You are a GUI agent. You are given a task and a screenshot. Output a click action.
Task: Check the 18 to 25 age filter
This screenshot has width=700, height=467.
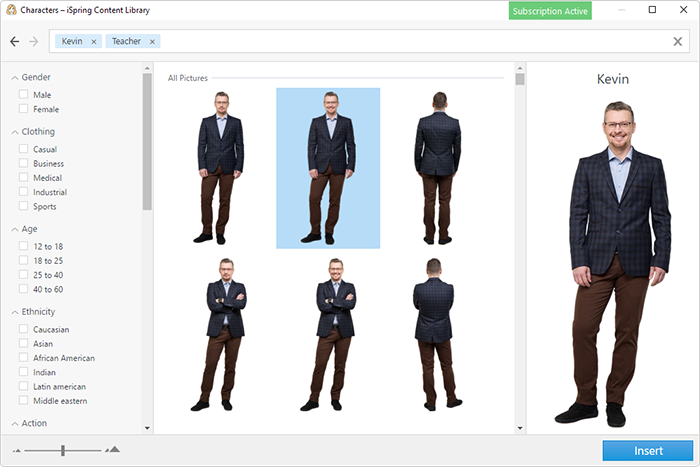tap(24, 260)
